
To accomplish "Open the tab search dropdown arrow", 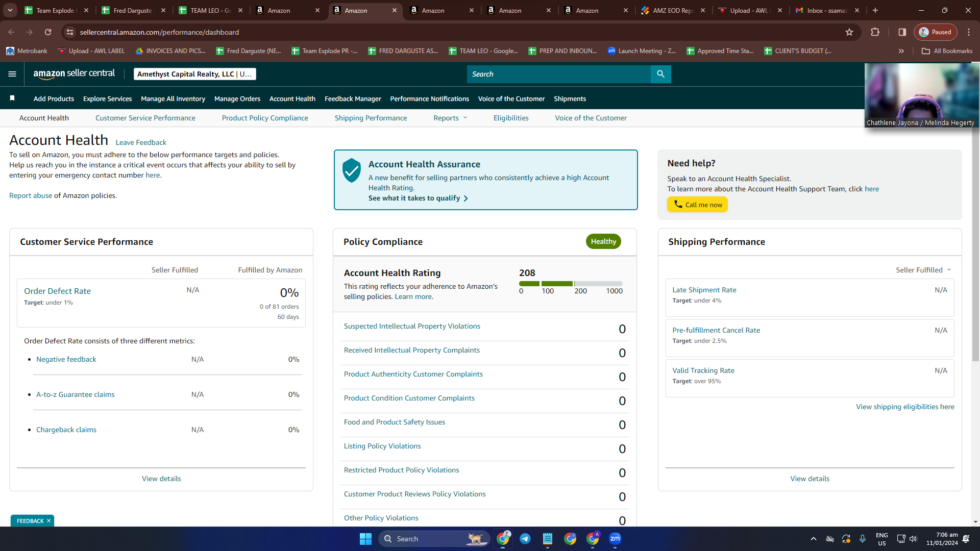I will click(10, 10).
